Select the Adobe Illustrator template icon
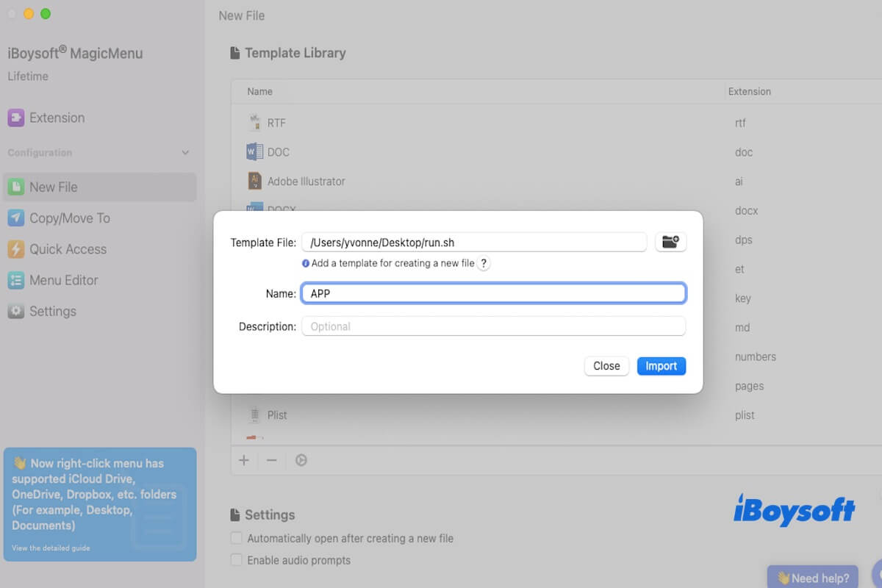The width and height of the screenshot is (882, 588). tap(255, 181)
